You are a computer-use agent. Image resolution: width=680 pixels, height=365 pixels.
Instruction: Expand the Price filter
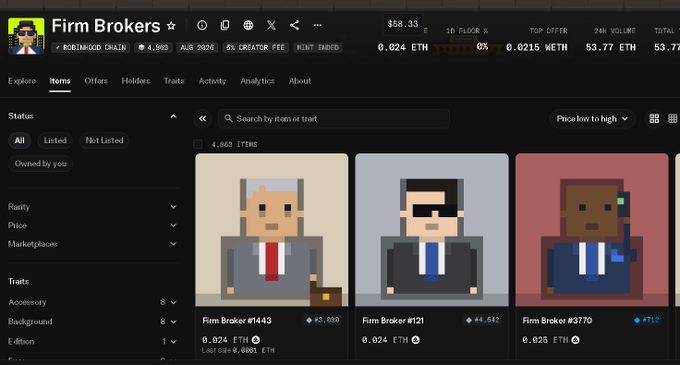[93, 225]
